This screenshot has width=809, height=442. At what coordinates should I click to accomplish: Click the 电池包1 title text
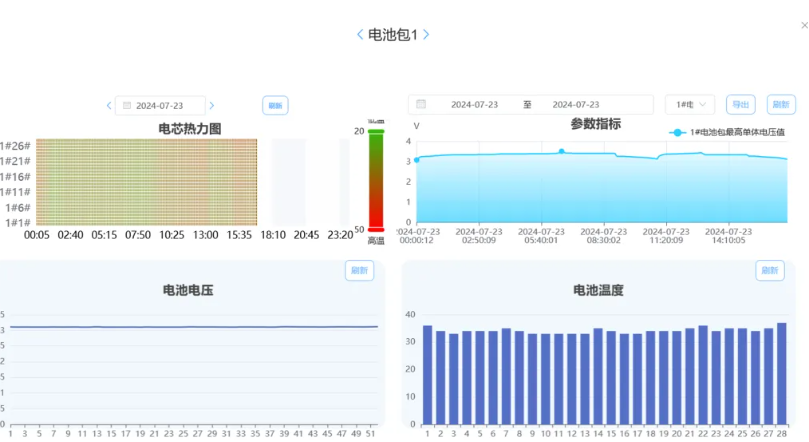click(393, 35)
